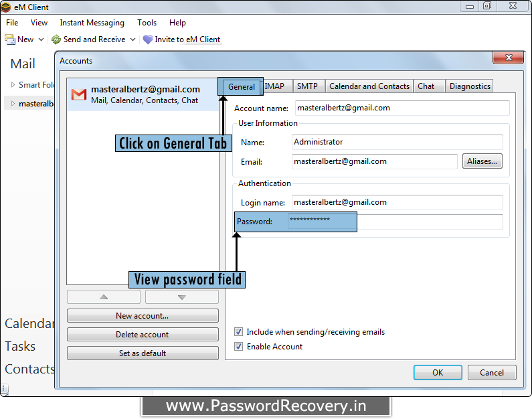Click the eM Client app logo icon
This screenshot has width=532, height=419.
(x=6, y=7)
